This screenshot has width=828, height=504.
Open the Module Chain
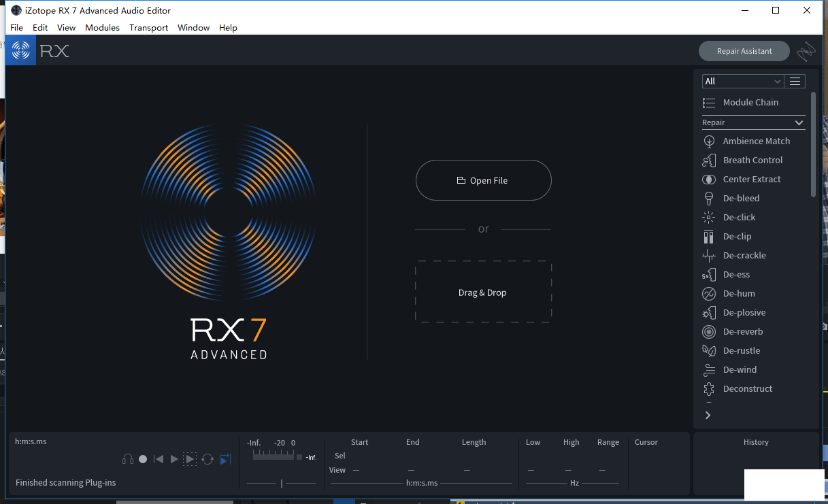click(x=750, y=102)
